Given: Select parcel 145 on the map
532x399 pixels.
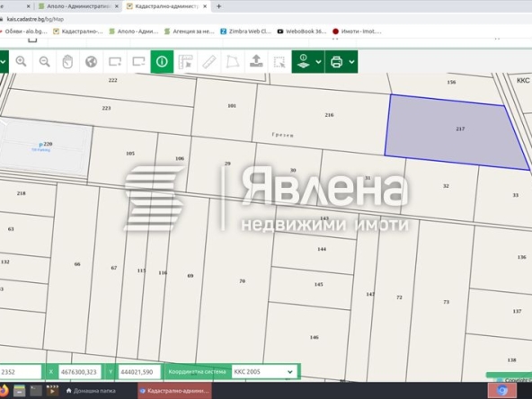Looking at the screenshot, I should point(312,288).
